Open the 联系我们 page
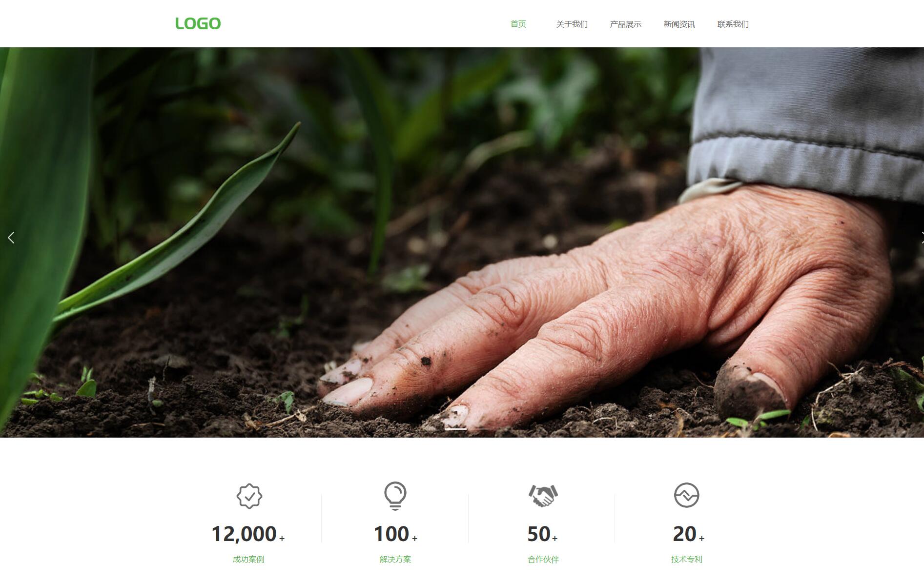The image size is (924, 583). [733, 24]
